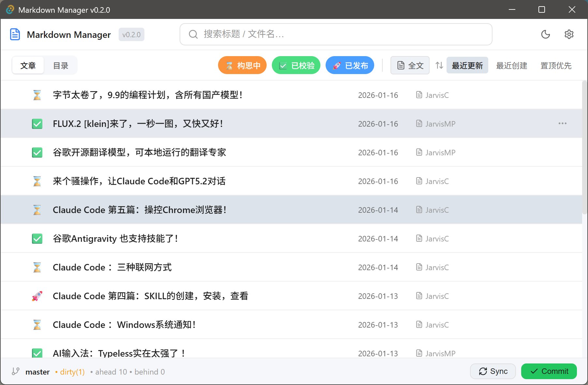Sort articles by 最近创建
Viewport: 588px width, 385px height.
(511, 65)
